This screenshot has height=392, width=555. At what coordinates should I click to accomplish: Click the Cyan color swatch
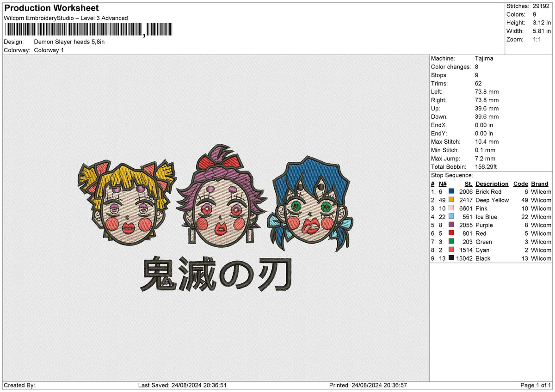[x=451, y=250]
